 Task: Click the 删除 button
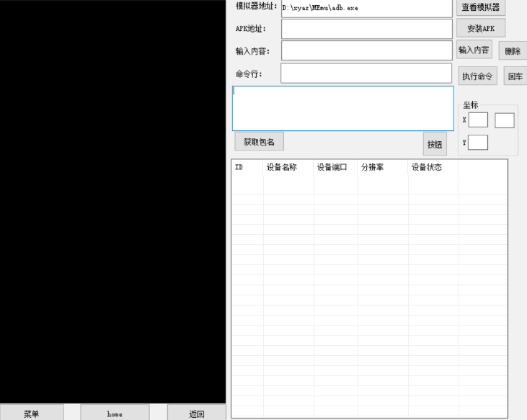(x=513, y=50)
